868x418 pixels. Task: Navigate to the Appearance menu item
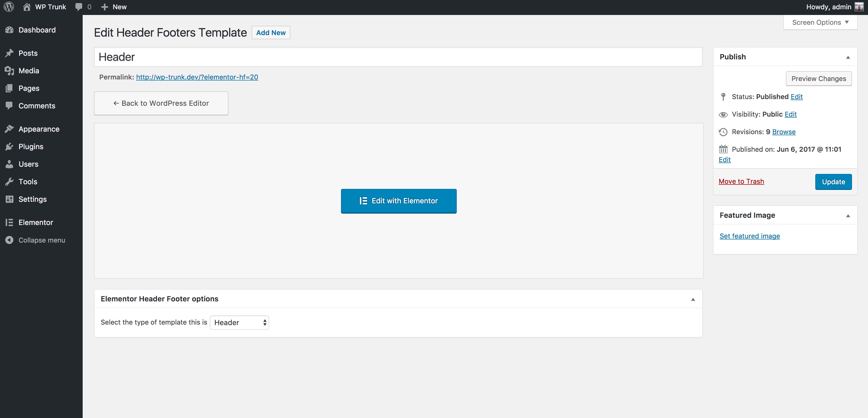(x=38, y=128)
